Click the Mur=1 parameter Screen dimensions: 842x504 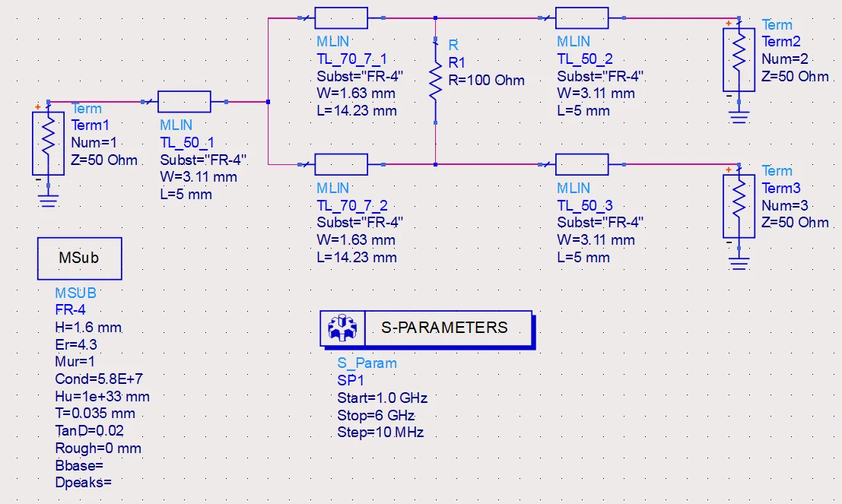click(x=75, y=362)
